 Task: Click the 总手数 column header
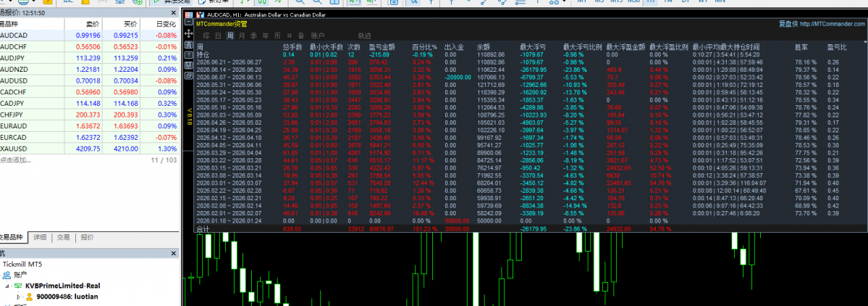(292, 47)
